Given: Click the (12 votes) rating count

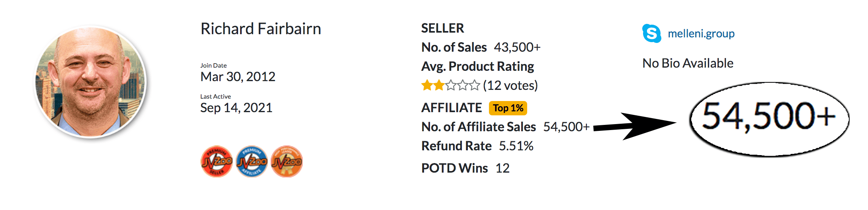Looking at the screenshot, I should tap(510, 86).
